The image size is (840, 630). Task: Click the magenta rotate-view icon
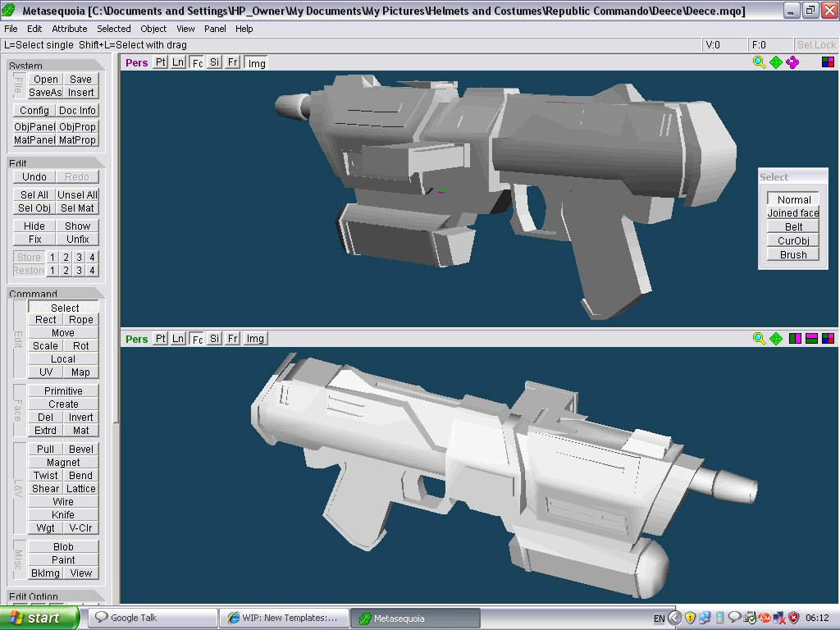pos(792,62)
